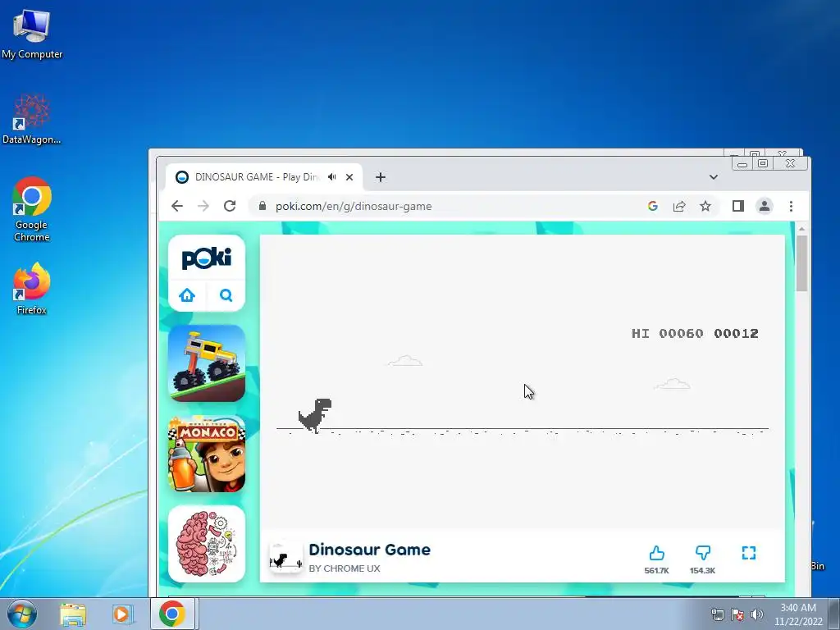Close the DINOSAUR GAME tab
This screenshot has height=630, width=840.
coord(349,177)
